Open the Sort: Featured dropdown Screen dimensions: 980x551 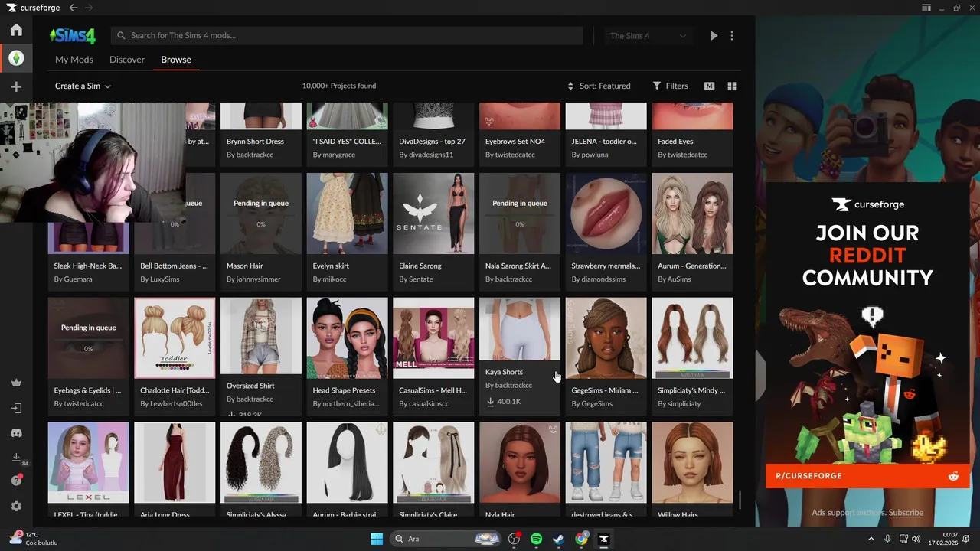coord(599,86)
